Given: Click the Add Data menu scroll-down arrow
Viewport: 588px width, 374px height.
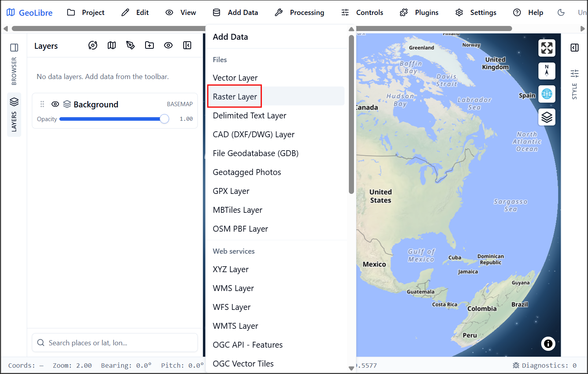Looking at the screenshot, I should [351, 368].
